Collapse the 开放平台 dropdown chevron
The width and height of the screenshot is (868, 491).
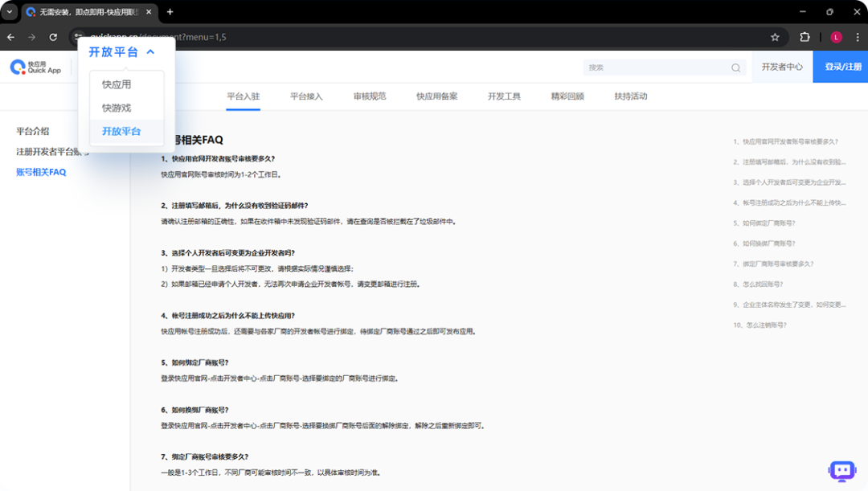[150, 52]
